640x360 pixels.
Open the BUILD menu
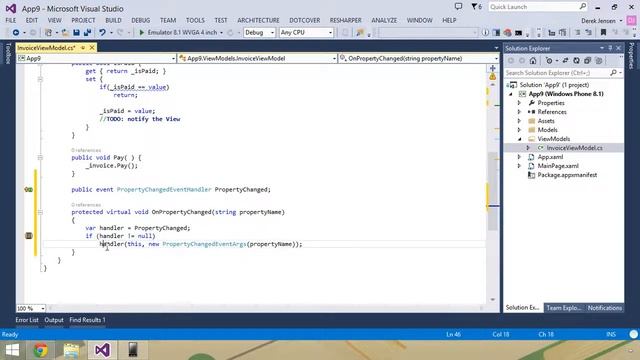pos(113,20)
